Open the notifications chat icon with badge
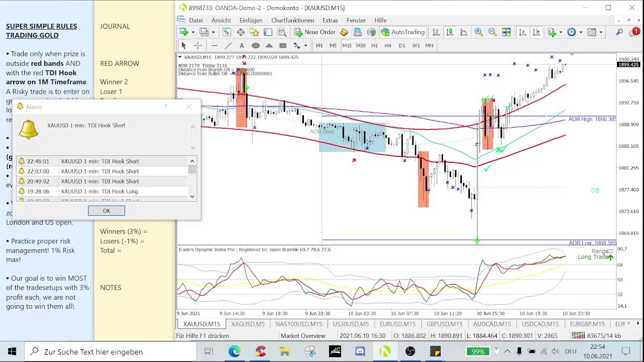This screenshot has height=362, width=644. [633, 32]
